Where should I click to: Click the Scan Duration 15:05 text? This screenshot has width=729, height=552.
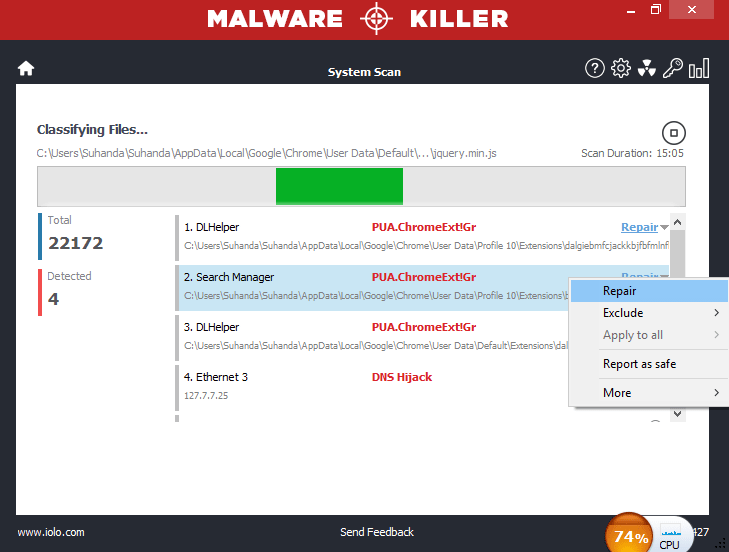coord(632,153)
